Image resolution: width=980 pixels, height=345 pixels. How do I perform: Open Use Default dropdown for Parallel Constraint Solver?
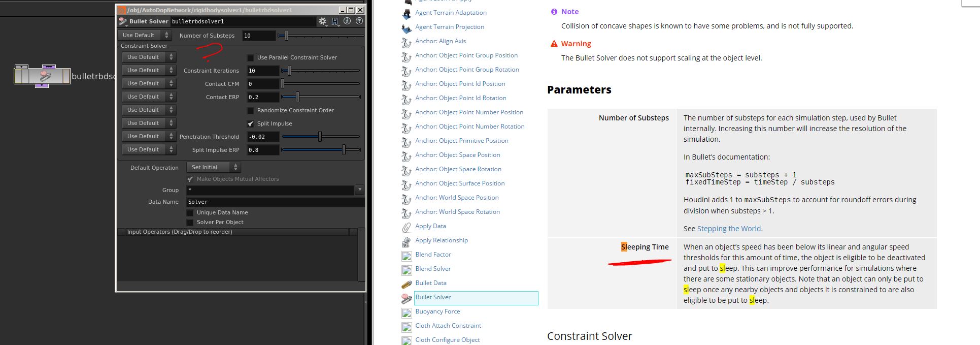click(149, 57)
